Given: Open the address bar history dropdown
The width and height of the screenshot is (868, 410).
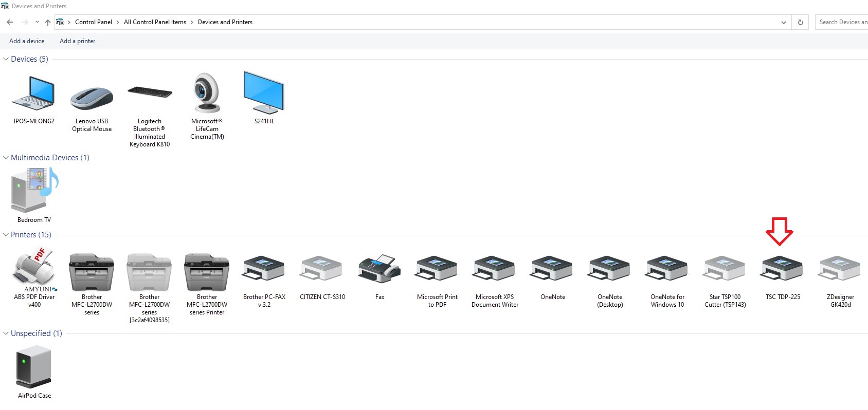Looking at the screenshot, I should (783, 22).
